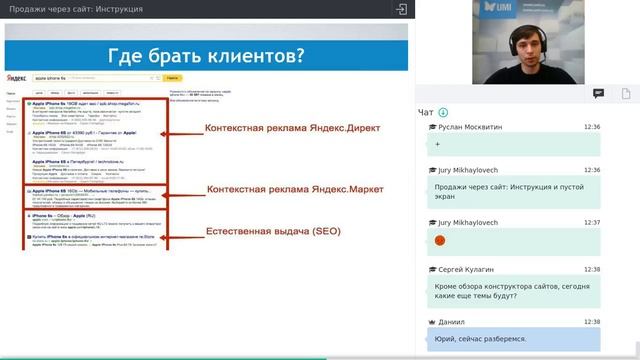The height and width of the screenshot is (360, 640).
Task: Click graduation cap icon next to Руслан Москвитин
Action: tap(432, 127)
